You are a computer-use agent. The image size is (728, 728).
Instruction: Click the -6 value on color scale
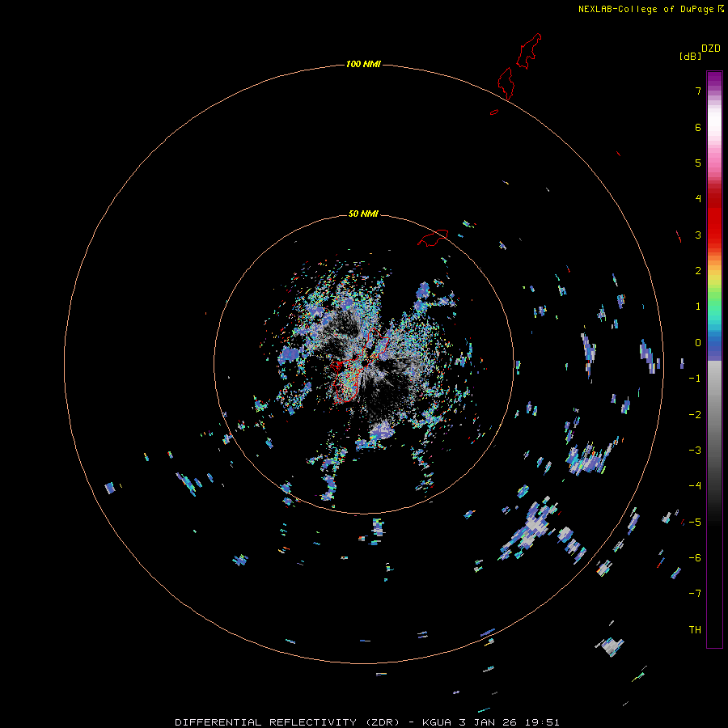(x=695, y=558)
